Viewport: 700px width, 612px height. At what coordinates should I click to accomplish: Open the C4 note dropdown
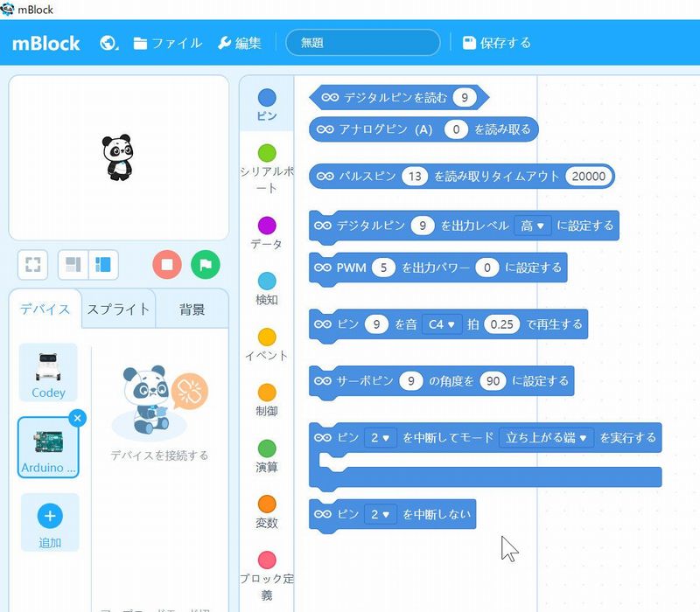441,324
